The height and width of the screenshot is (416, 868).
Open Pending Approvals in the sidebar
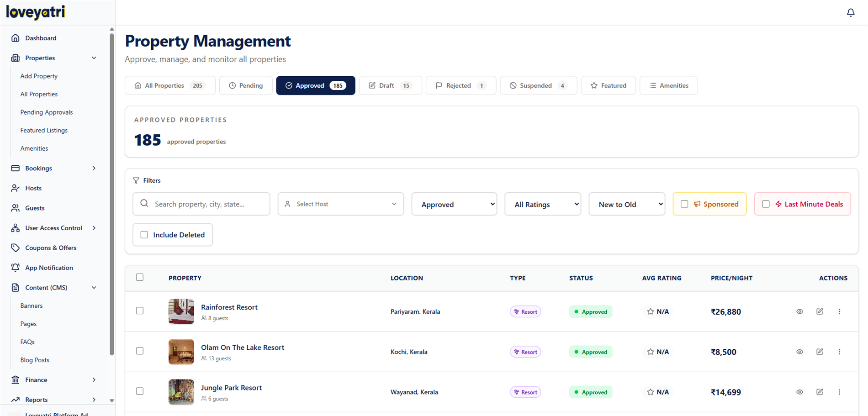pos(47,112)
